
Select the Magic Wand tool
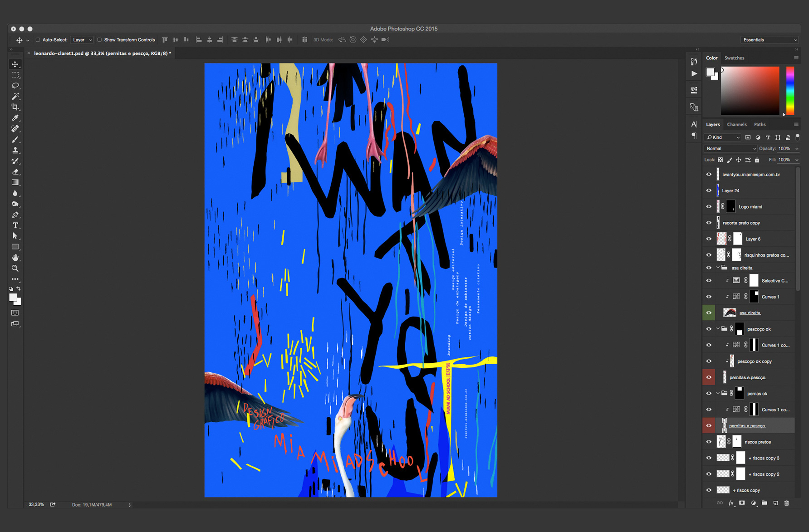(x=15, y=96)
